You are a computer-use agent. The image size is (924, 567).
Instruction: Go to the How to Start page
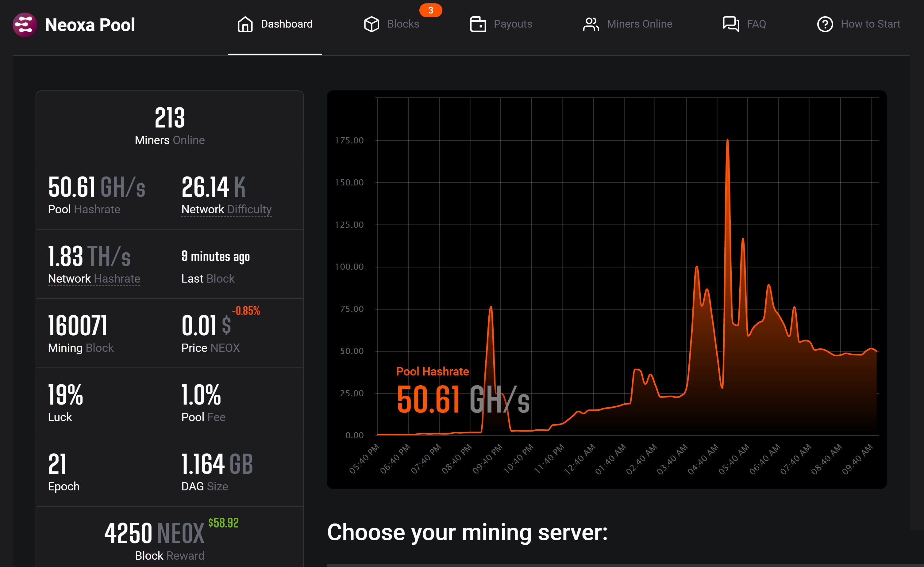[870, 25]
